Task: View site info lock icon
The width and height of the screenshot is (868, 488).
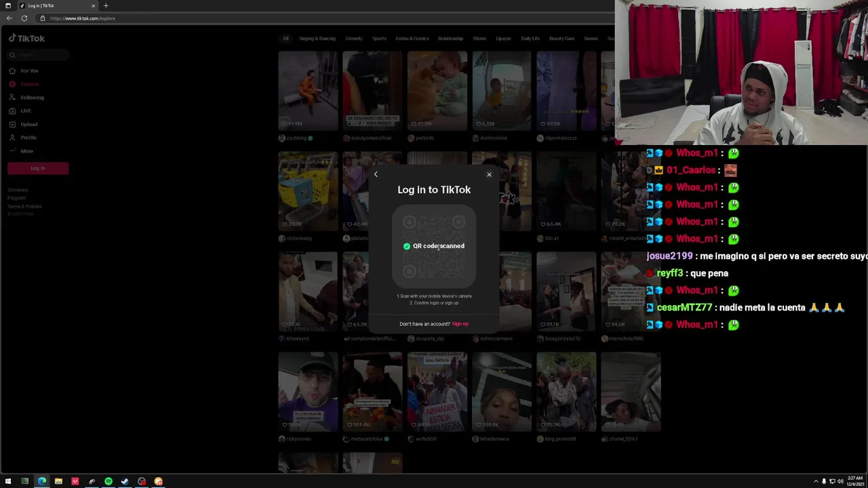Action: click(43, 18)
